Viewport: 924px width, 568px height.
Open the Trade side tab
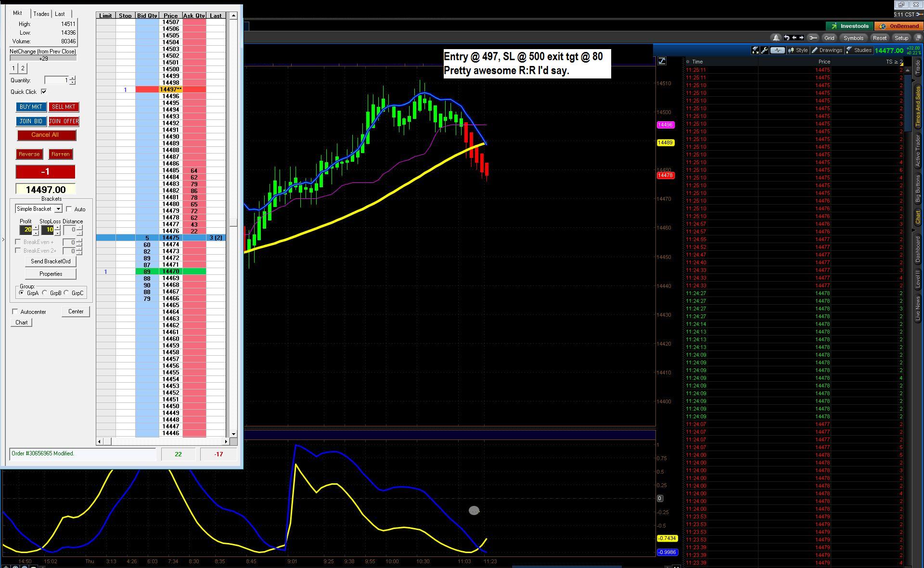918,67
